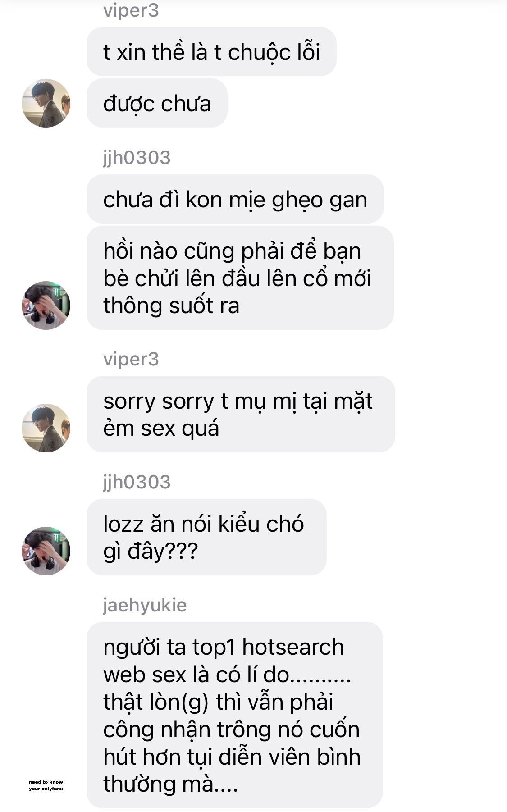
Task: Open jjh0303's avatar next to "thông suốt ra"
Action: pyautogui.click(x=46, y=305)
